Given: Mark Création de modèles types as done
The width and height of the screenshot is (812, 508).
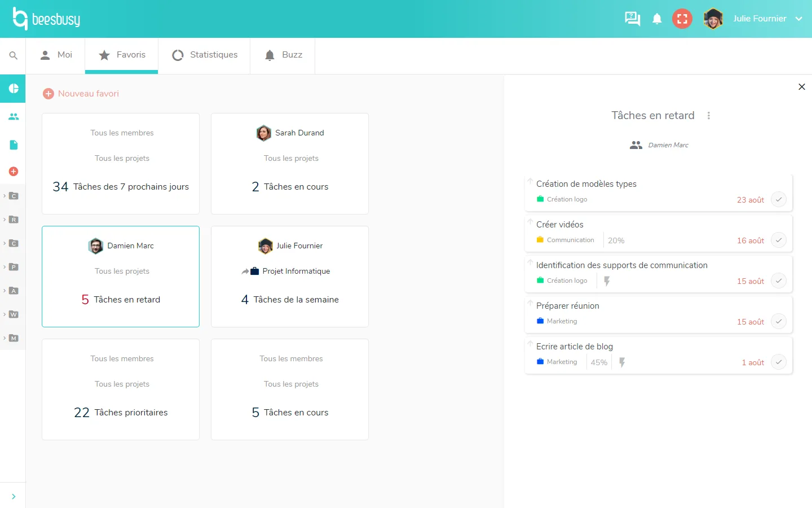Looking at the screenshot, I should [779, 199].
